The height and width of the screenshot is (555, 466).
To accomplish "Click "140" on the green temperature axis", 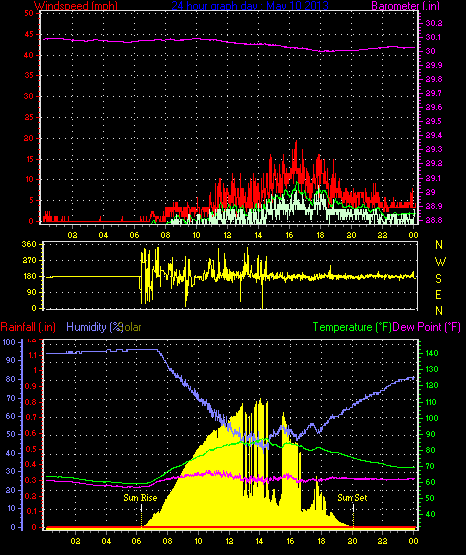I will pos(432,353).
